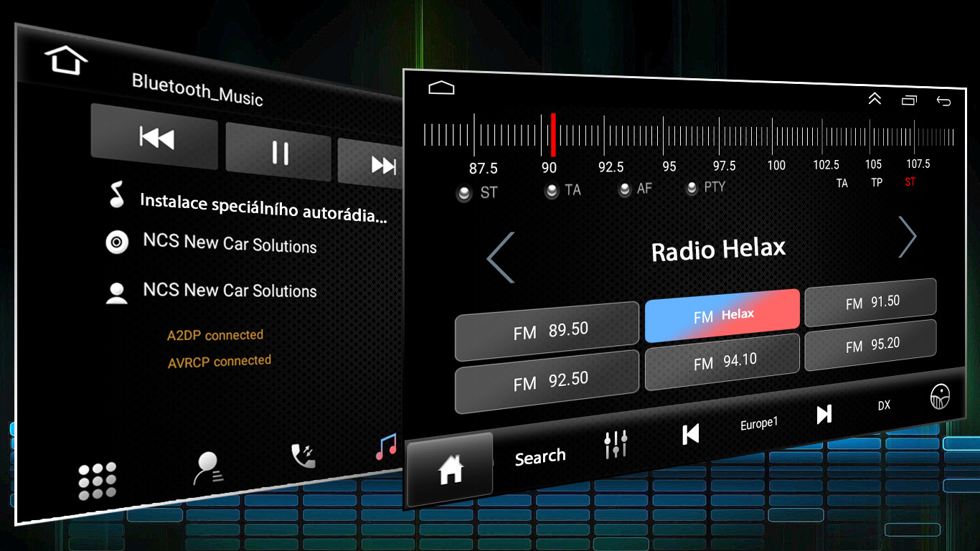
Task: Open the equalizer sliders icon
Action: [616, 445]
